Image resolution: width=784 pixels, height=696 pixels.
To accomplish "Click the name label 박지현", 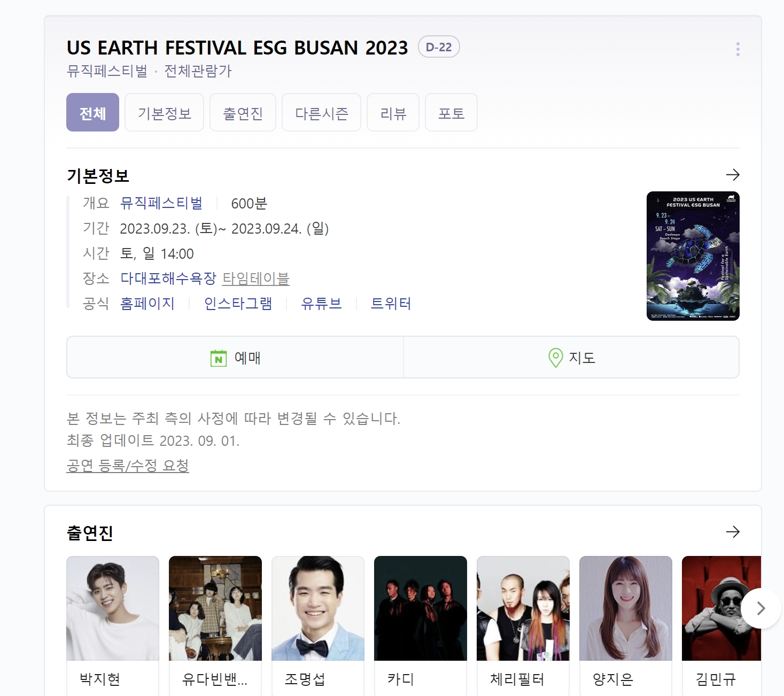I will pos(100,679).
